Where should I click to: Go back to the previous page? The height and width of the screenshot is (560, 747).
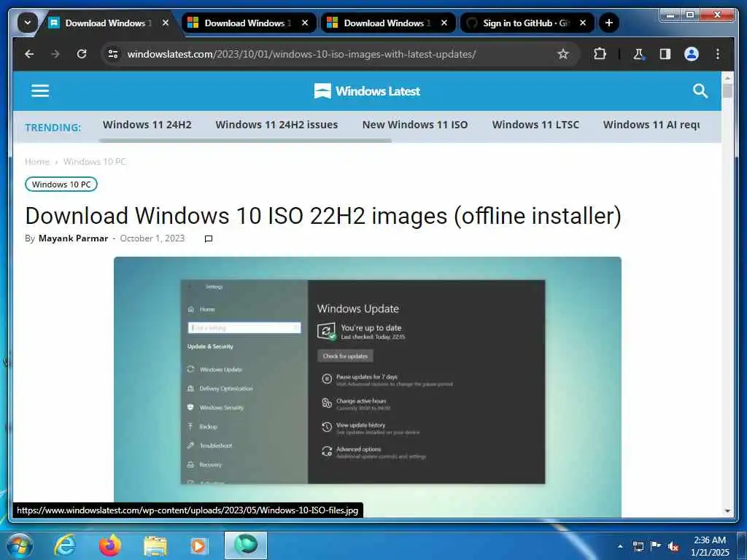(29, 54)
